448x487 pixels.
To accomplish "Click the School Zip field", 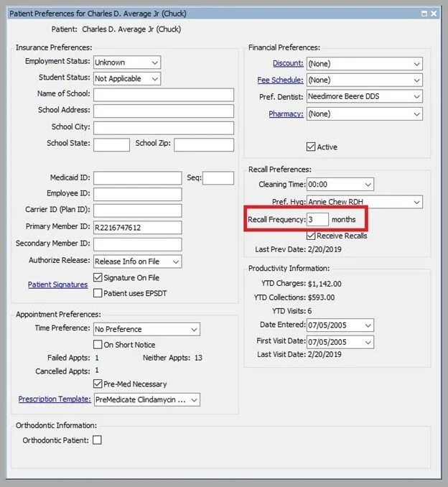I will pos(204,144).
